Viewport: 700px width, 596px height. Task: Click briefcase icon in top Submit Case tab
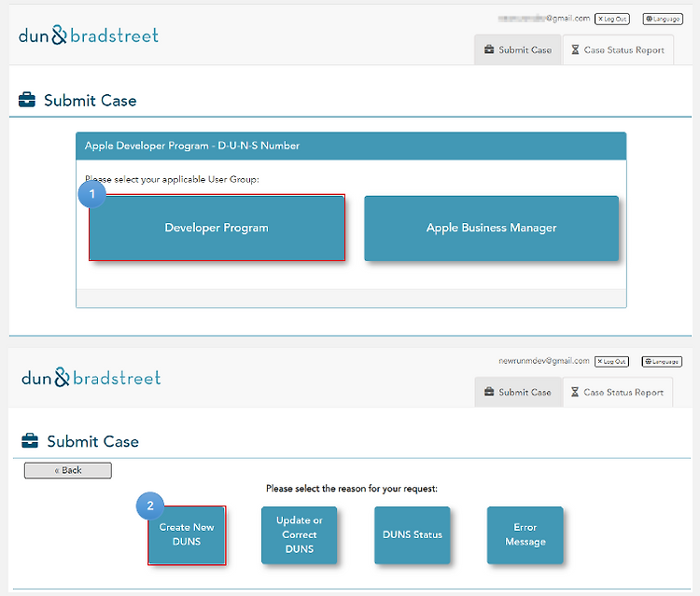(x=489, y=49)
